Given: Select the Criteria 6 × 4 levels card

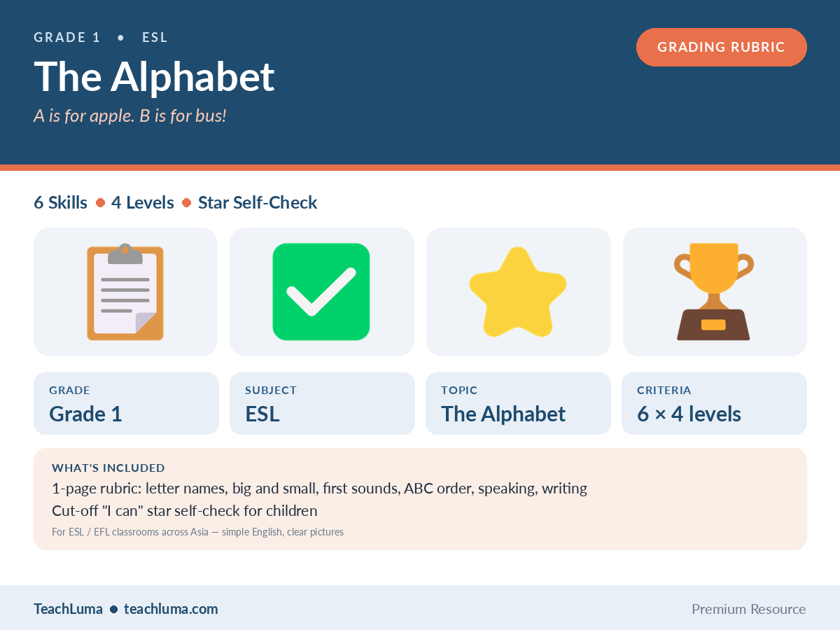Looking at the screenshot, I should [714, 403].
